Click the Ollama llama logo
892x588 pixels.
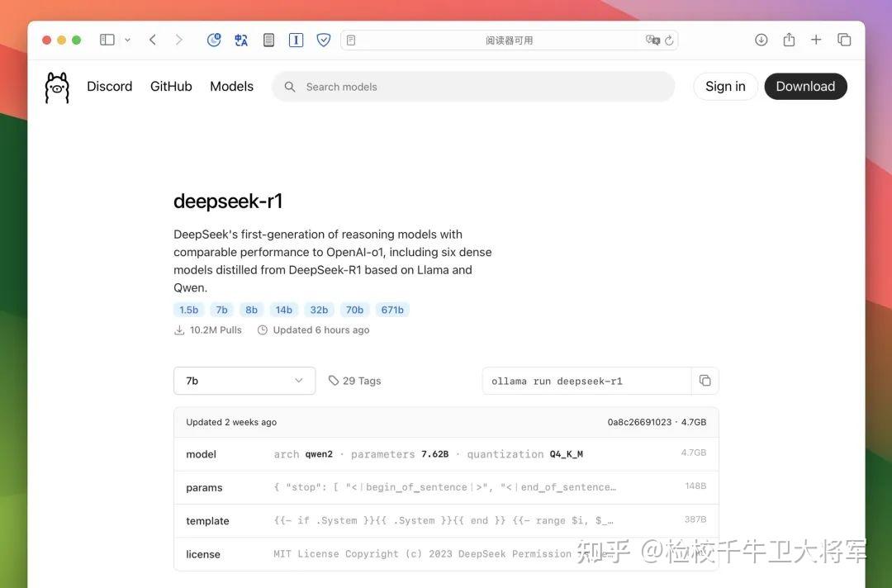[56, 86]
